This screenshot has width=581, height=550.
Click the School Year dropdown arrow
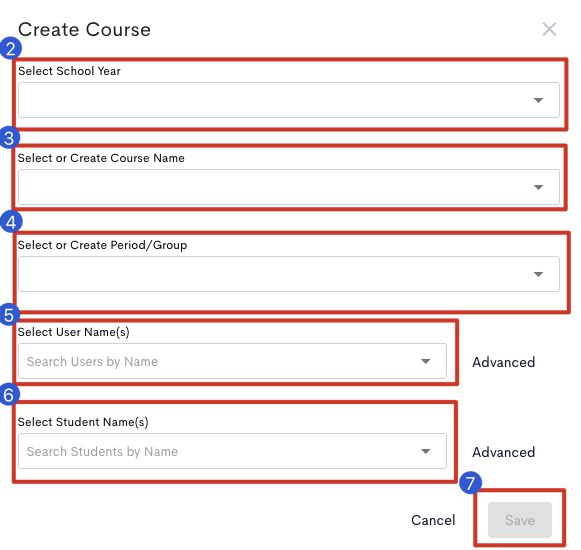coord(538,100)
